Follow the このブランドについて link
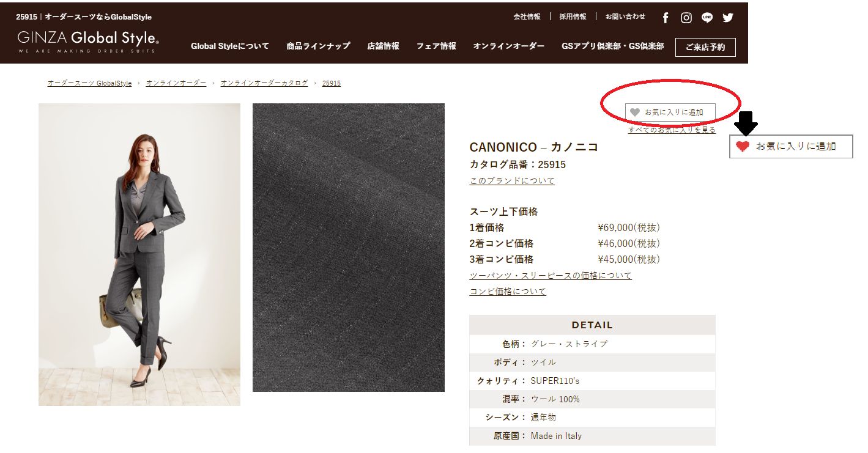 tap(512, 181)
